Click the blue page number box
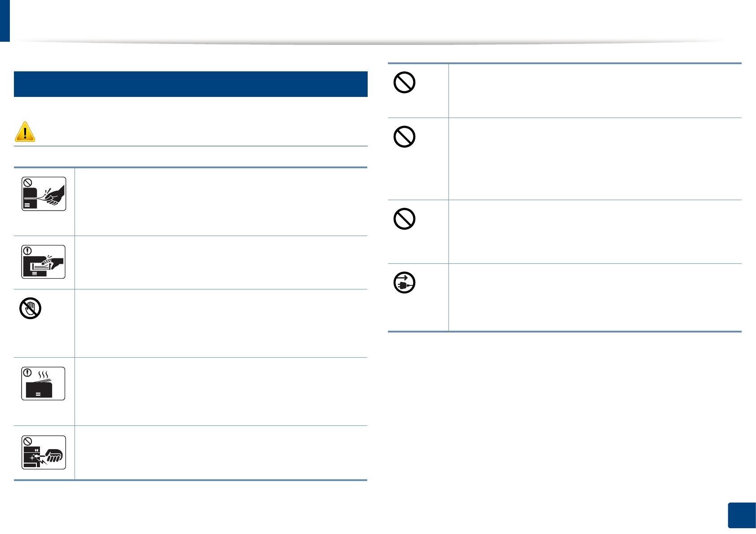756x534 pixels. (x=741, y=516)
